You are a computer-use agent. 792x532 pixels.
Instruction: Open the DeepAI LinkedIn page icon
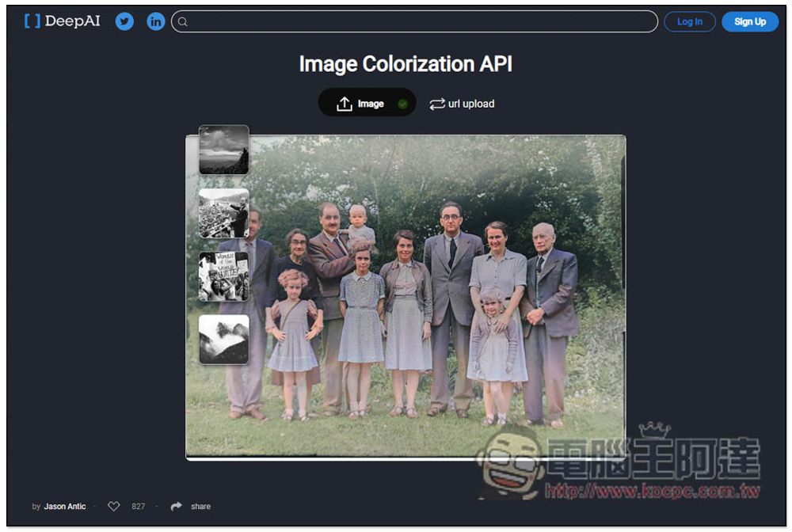point(156,21)
